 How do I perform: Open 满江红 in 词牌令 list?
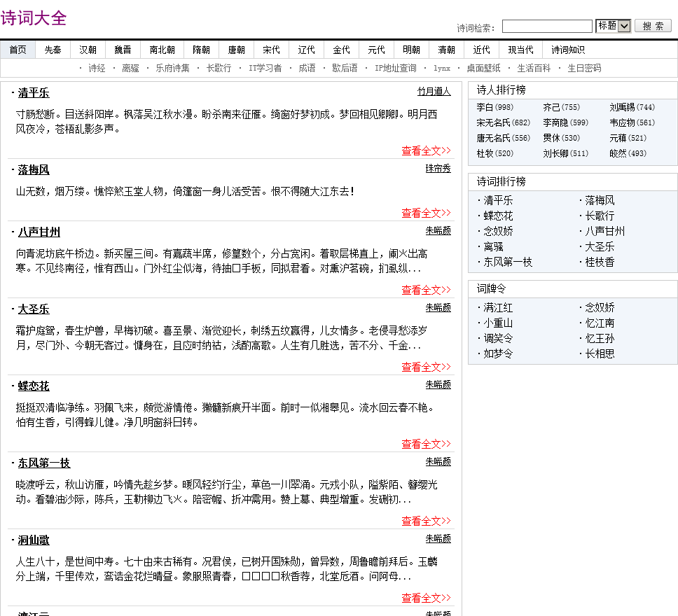(x=498, y=308)
